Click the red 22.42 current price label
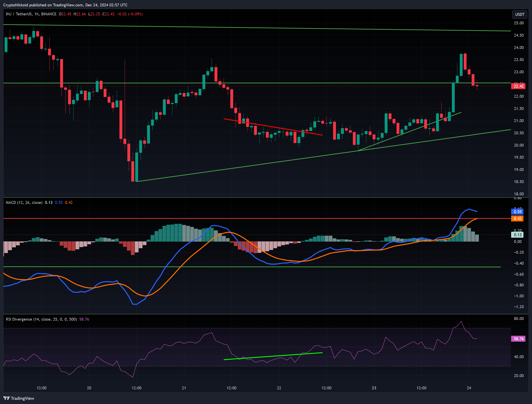532x404 pixels. point(518,86)
